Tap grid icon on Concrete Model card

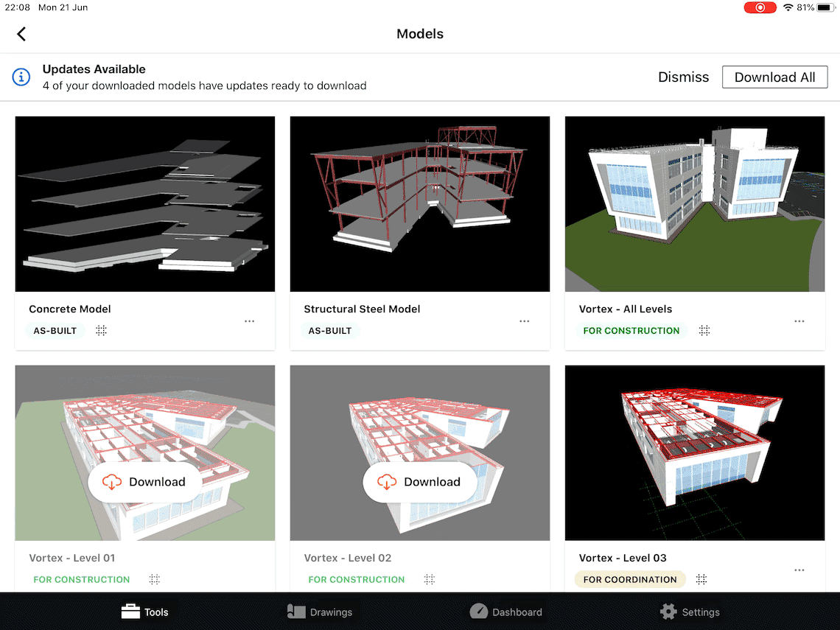pyautogui.click(x=101, y=331)
